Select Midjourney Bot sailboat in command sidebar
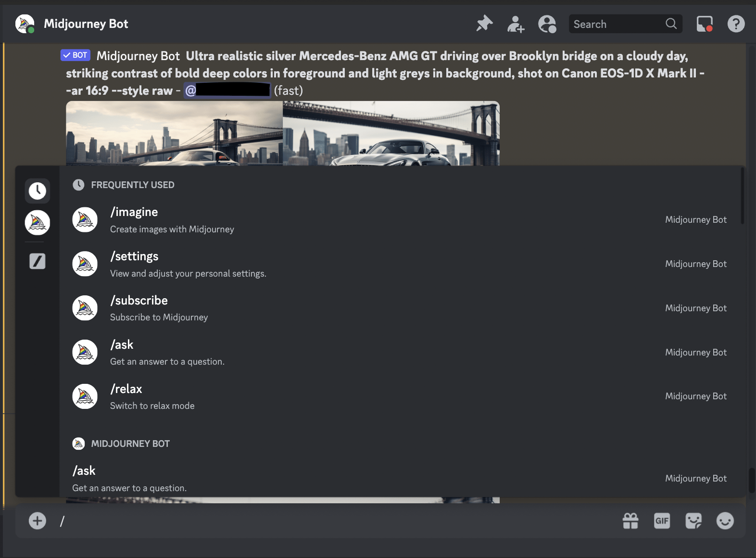The width and height of the screenshot is (756, 558). [37, 223]
